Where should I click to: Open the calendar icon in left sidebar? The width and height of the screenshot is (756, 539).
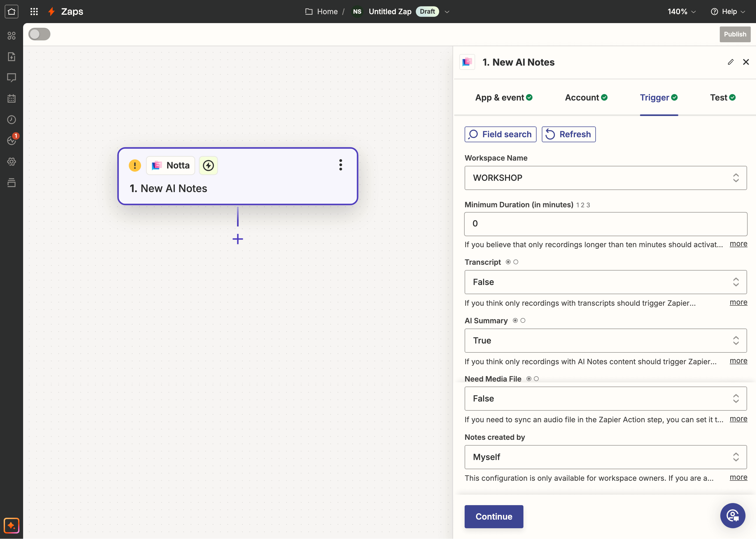coord(12,99)
